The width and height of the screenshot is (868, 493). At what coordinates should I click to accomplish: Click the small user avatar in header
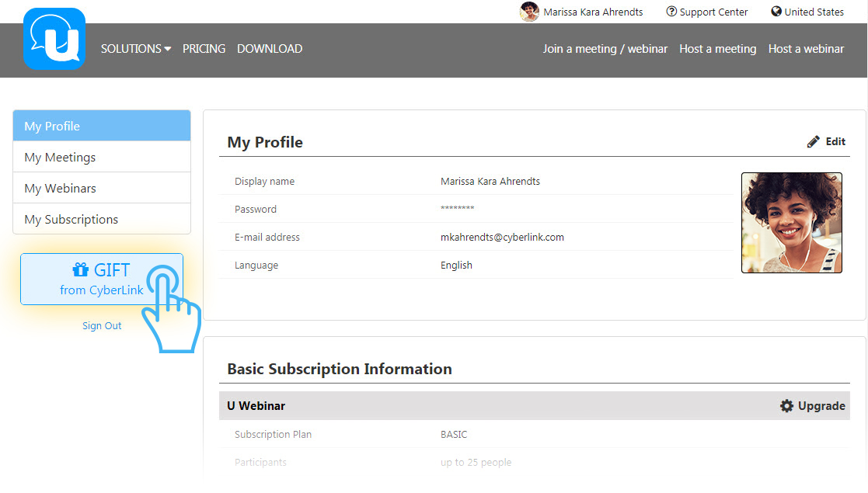(x=529, y=12)
